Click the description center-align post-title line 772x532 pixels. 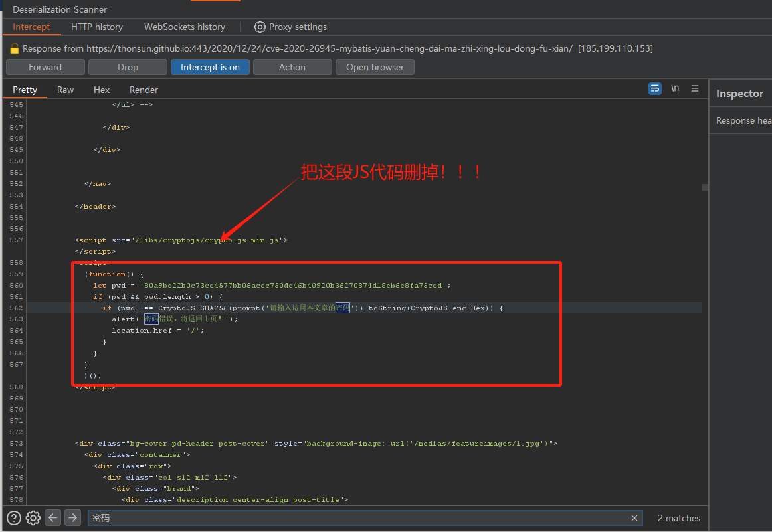click(x=235, y=499)
